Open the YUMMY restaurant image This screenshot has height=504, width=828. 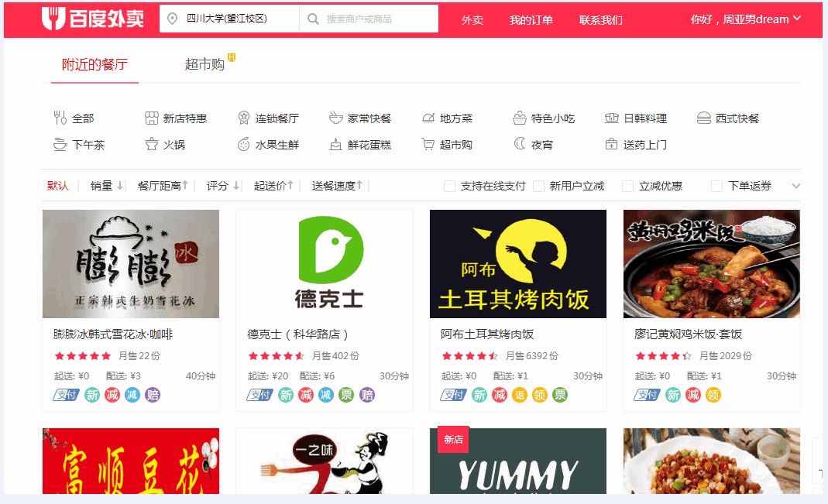[518, 461]
